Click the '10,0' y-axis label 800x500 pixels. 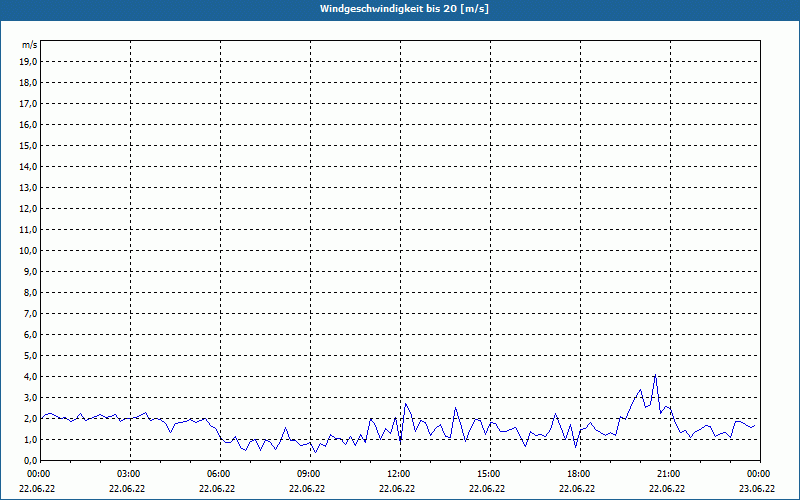click(28, 251)
